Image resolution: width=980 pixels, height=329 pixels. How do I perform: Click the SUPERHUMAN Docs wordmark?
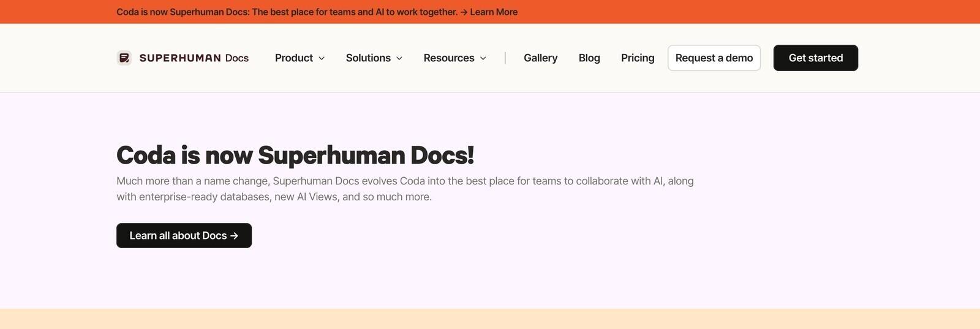(194, 58)
